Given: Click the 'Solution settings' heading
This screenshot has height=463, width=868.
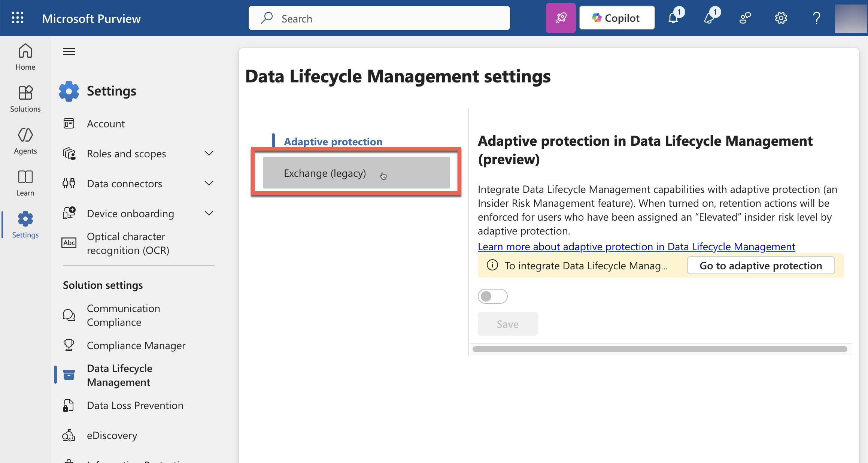Looking at the screenshot, I should (x=103, y=285).
